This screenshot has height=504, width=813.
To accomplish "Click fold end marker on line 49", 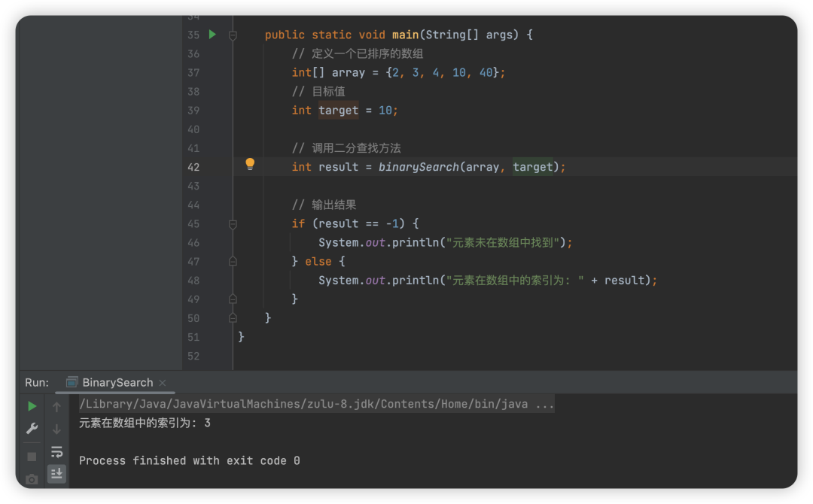I will (233, 299).
